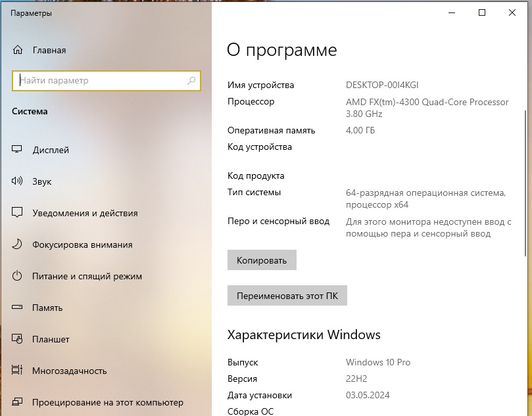Close the Параметры window
Image resolution: width=532 pixels, height=416 pixels.
coord(512,13)
